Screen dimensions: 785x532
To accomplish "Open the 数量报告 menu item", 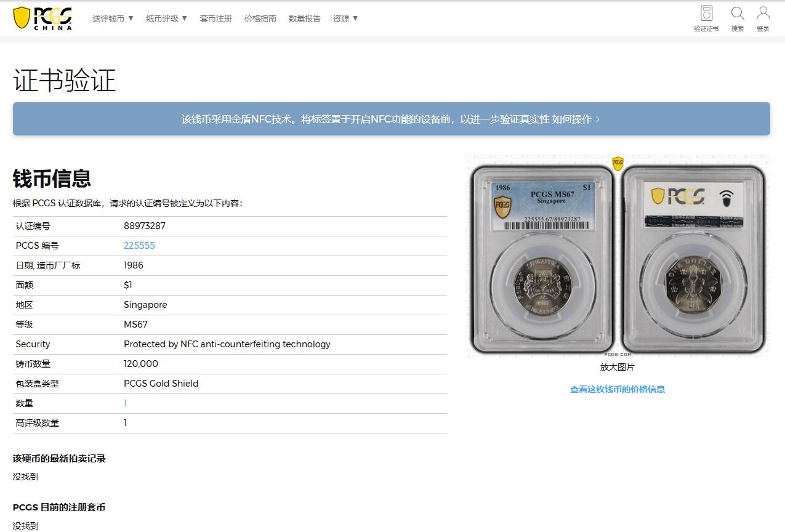I will [305, 18].
